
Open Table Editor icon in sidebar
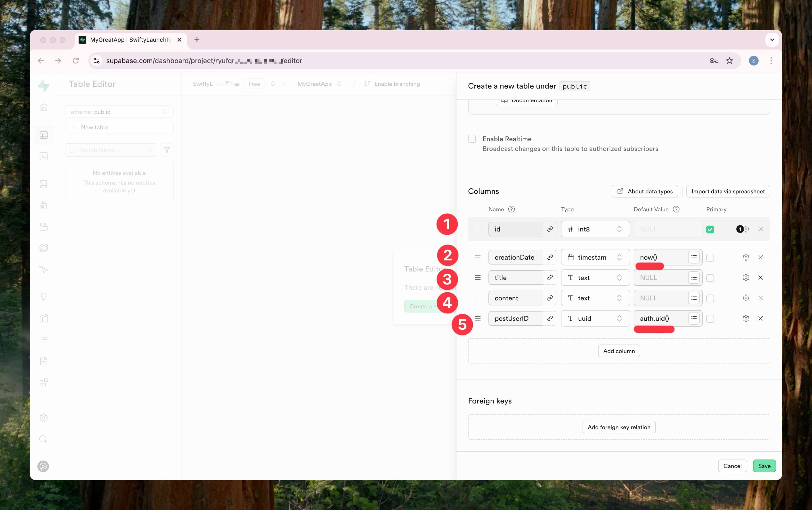(43, 135)
